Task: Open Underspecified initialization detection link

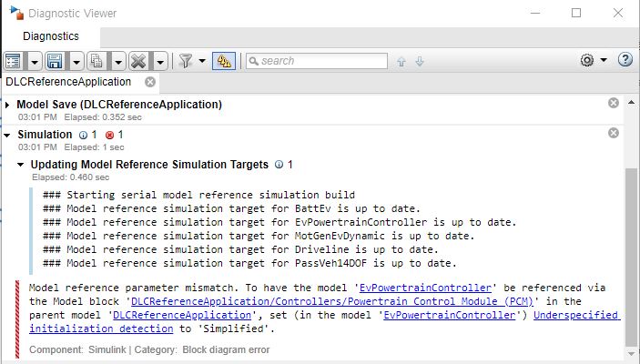Action: pyautogui.click(x=576, y=315)
